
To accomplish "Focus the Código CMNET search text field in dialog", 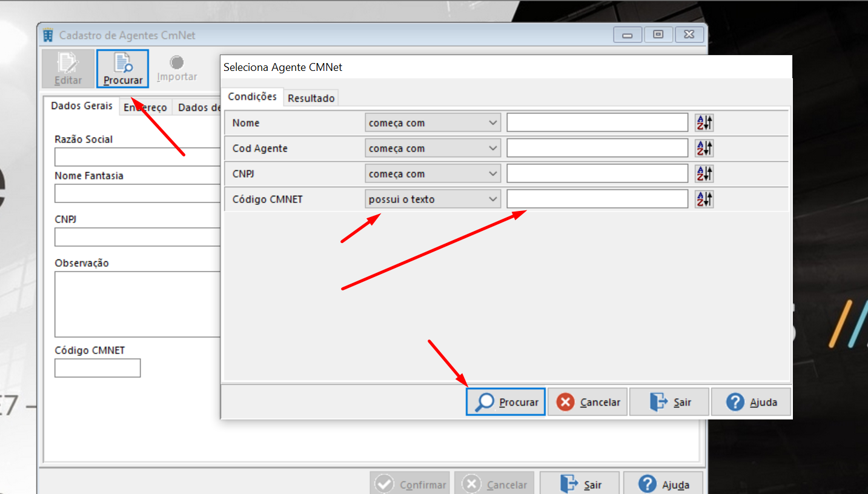I will pyautogui.click(x=597, y=199).
